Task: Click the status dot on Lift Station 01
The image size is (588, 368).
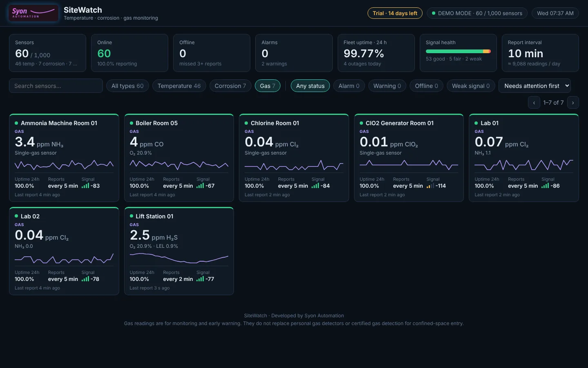Action: click(x=131, y=216)
